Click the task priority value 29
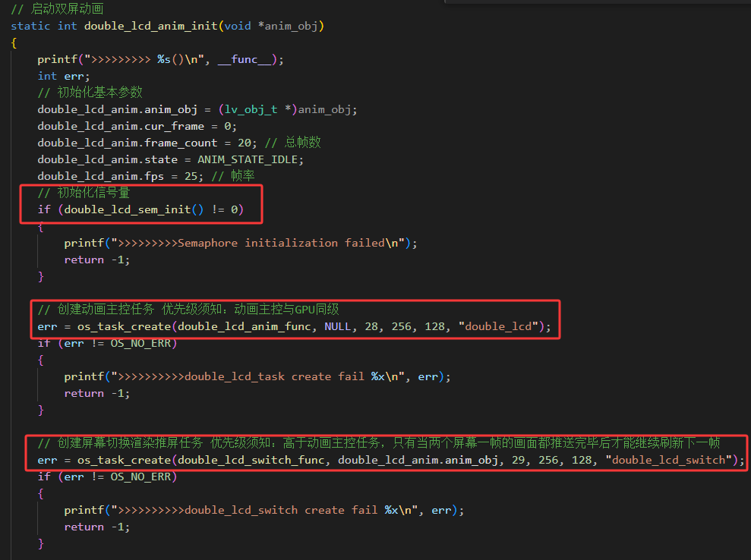Screen dimensions: 751x560 coord(518,460)
